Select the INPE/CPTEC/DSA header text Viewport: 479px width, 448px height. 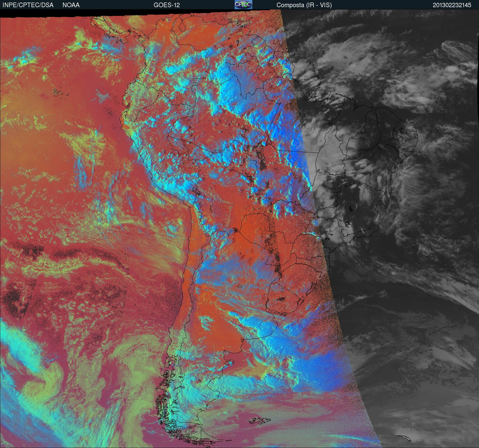(x=28, y=5)
